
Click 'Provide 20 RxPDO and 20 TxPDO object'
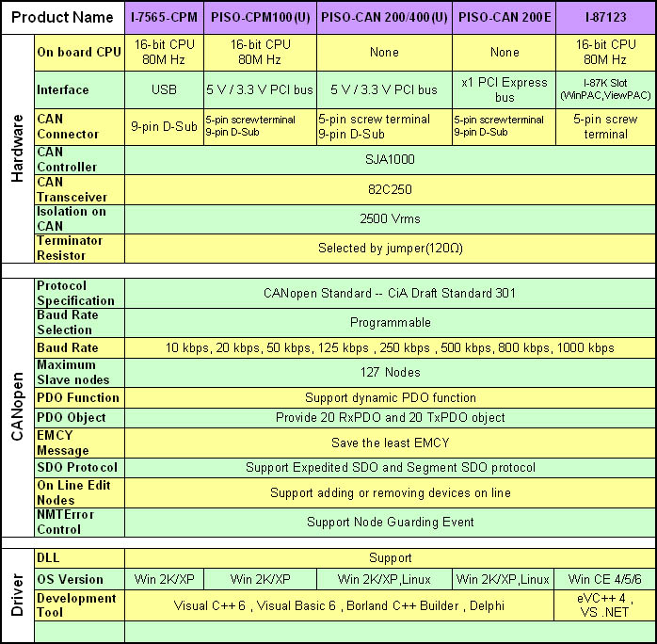390,418
